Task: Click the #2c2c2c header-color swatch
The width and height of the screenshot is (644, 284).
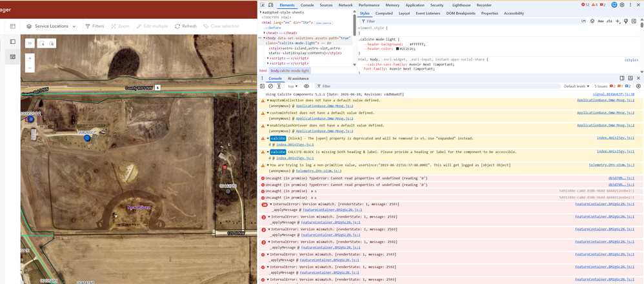Action: click(x=397, y=48)
